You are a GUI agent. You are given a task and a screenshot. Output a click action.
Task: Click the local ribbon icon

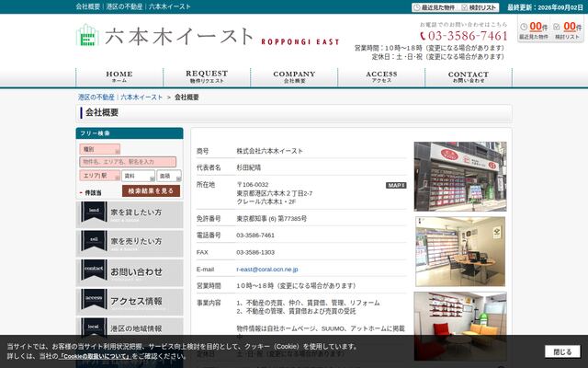click(x=94, y=327)
